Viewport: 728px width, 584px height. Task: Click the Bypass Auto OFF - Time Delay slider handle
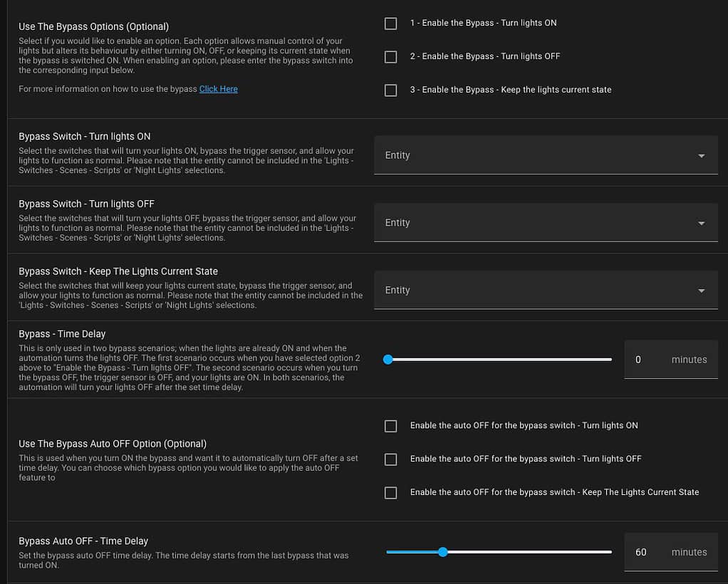coord(443,552)
